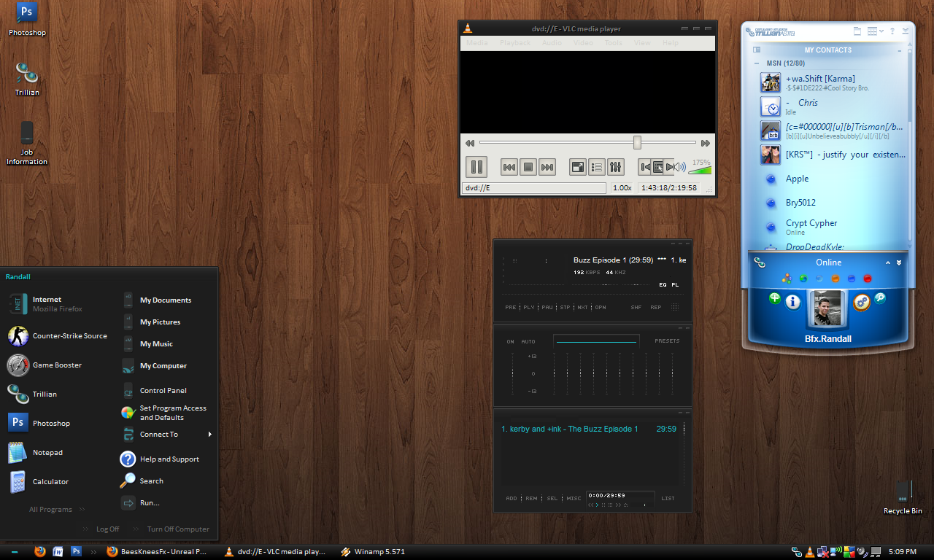Open Trillian preferences gear icon
Image resolution: width=934 pixels, height=560 pixels.
pyautogui.click(x=861, y=302)
